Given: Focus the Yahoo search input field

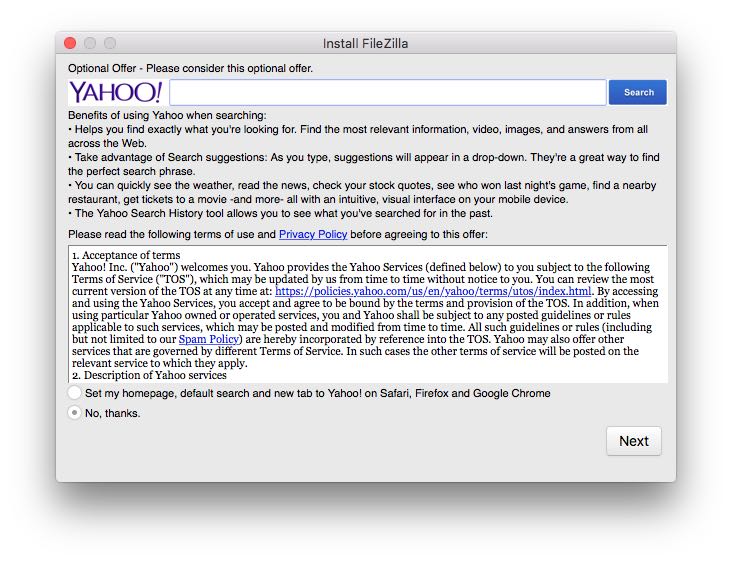Looking at the screenshot, I should point(388,92).
